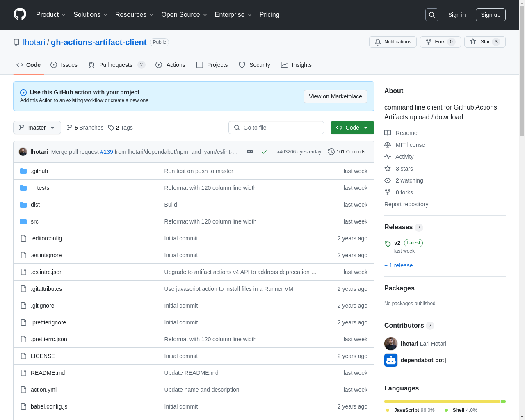Open the .gitignore file
Screen dimensions: 525x420
tap(43, 306)
